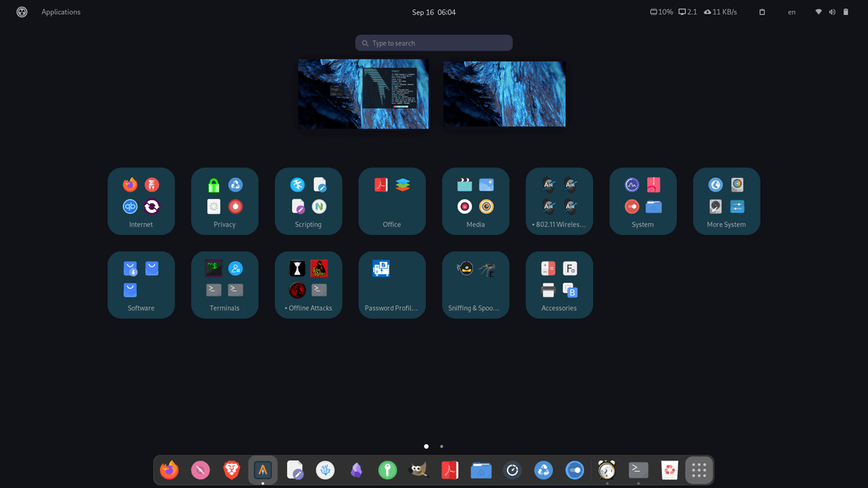This screenshot has width=868, height=488.
Task: Select the second empty workspace thumbnail
Action: point(504,94)
